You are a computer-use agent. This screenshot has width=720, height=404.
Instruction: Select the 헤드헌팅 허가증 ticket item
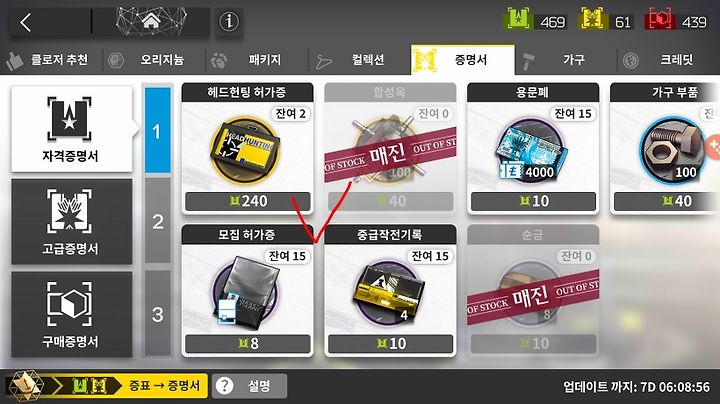point(247,149)
